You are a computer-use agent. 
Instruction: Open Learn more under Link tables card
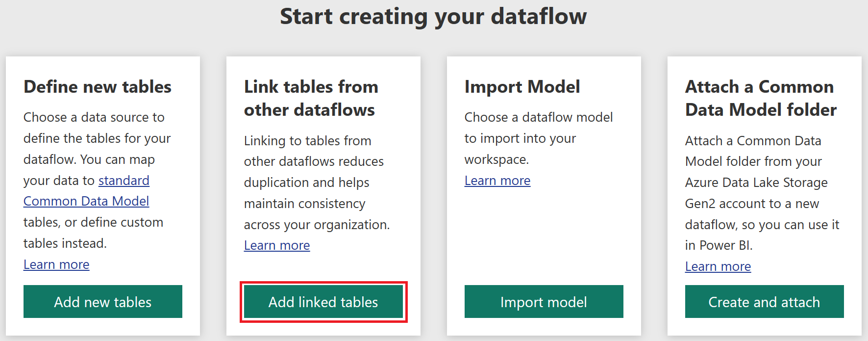pyautogui.click(x=277, y=245)
